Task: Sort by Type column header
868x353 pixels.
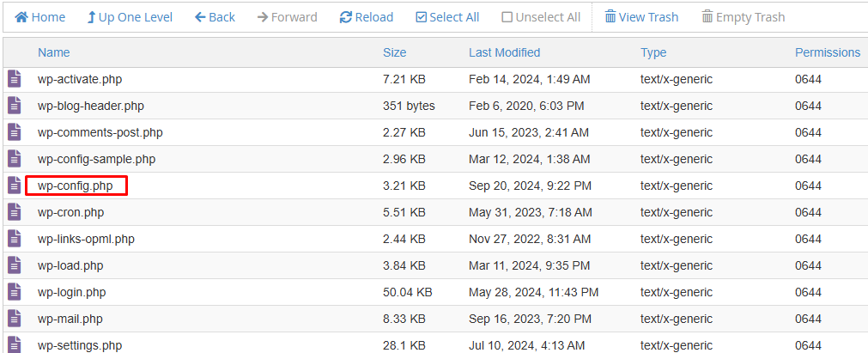Action: pos(653,52)
